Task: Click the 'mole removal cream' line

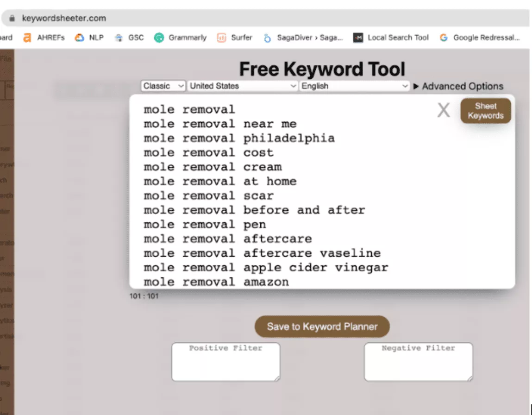Action: pyautogui.click(x=213, y=167)
